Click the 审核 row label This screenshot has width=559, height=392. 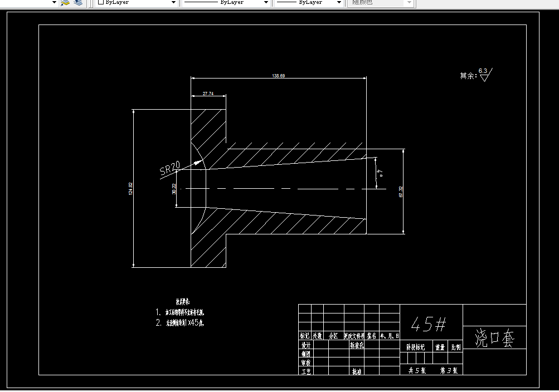[306, 363]
